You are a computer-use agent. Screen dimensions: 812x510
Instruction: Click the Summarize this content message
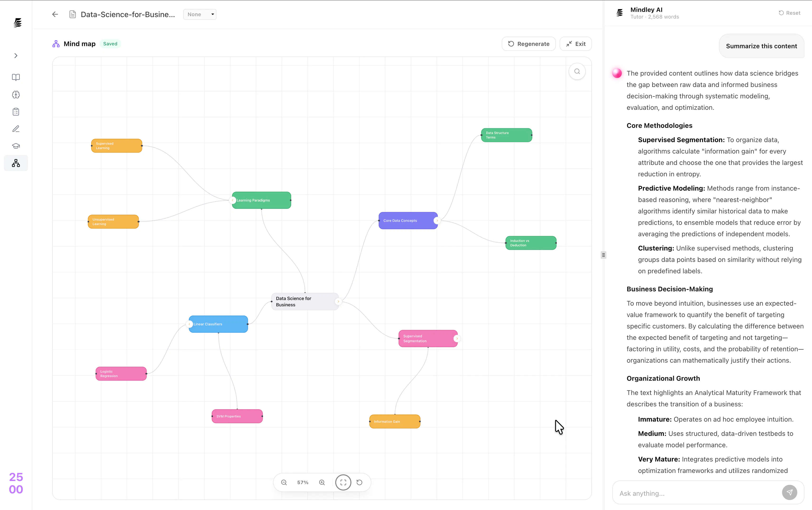[x=761, y=46]
